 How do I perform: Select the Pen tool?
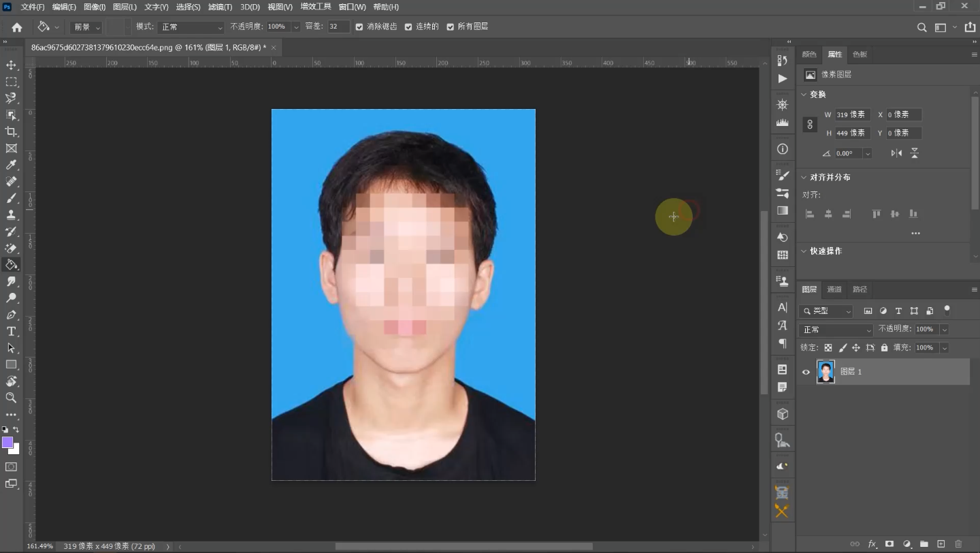click(x=11, y=315)
